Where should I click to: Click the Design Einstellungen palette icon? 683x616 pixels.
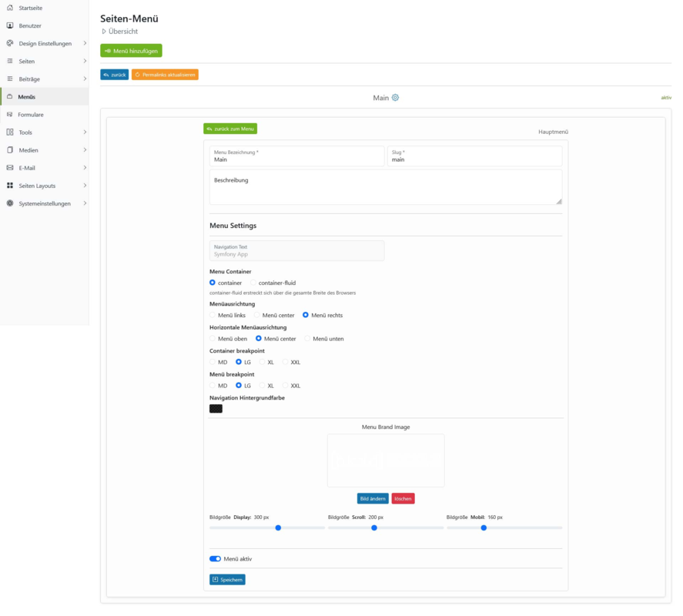[10, 43]
